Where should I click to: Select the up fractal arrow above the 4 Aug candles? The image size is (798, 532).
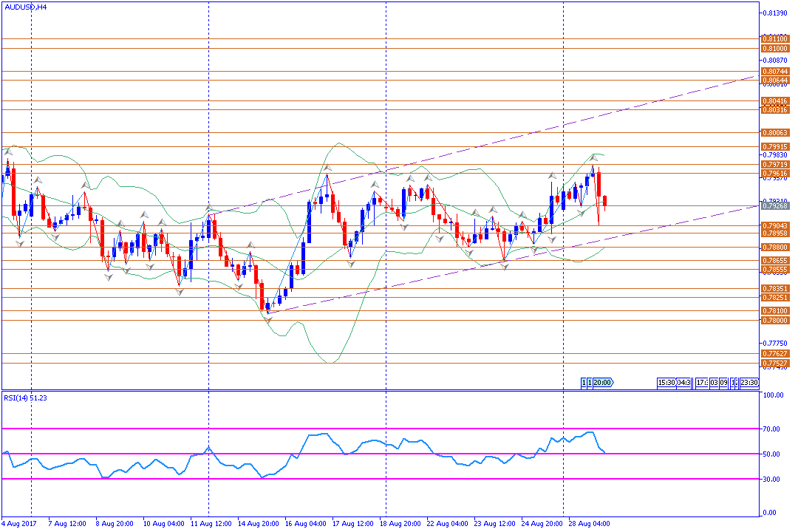pyautogui.click(x=8, y=151)
